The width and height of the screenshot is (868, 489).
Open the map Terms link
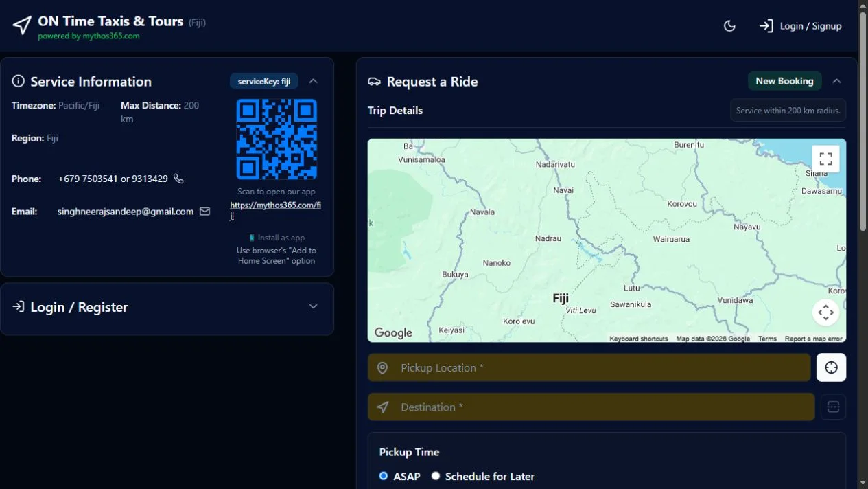pos(767,339)
